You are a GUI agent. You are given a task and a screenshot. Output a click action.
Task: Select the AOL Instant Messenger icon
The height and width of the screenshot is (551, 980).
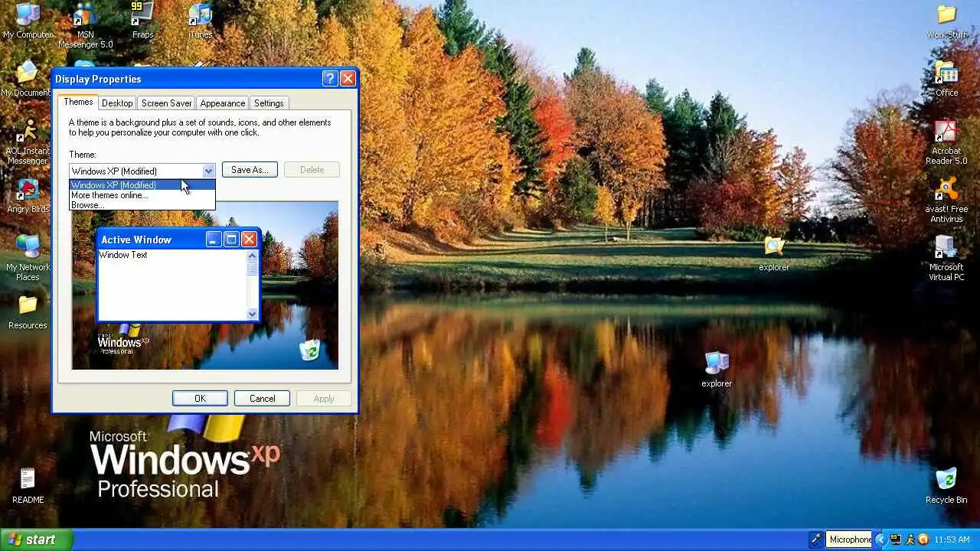tap(28, 142)
